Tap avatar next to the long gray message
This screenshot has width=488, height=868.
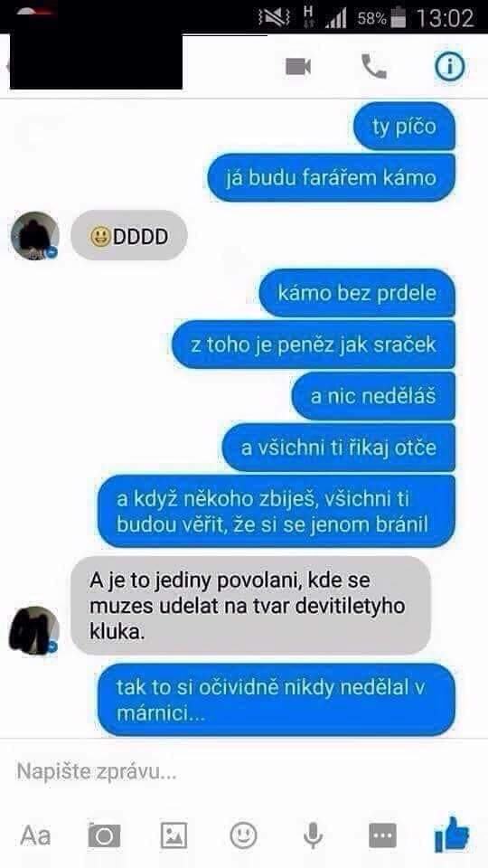coord(34,630)
